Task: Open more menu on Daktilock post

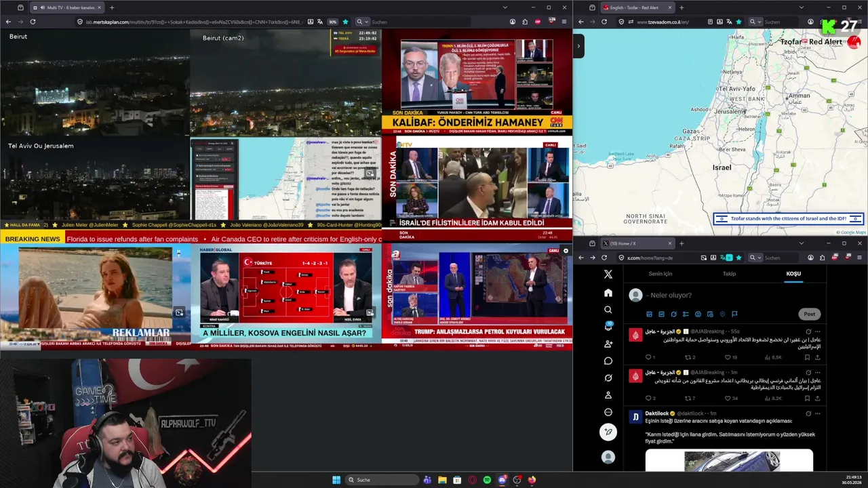Action: click(x=818, y=413)
